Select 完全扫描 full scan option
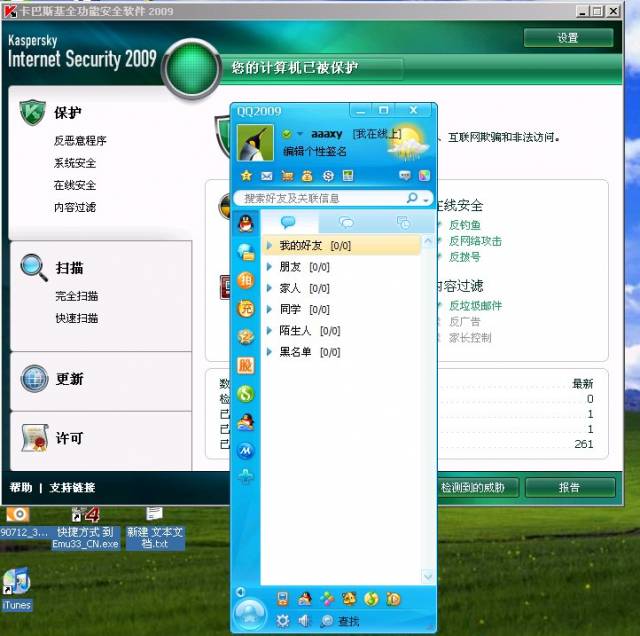This screenshot has width=640, height=636. coord(77,296)
